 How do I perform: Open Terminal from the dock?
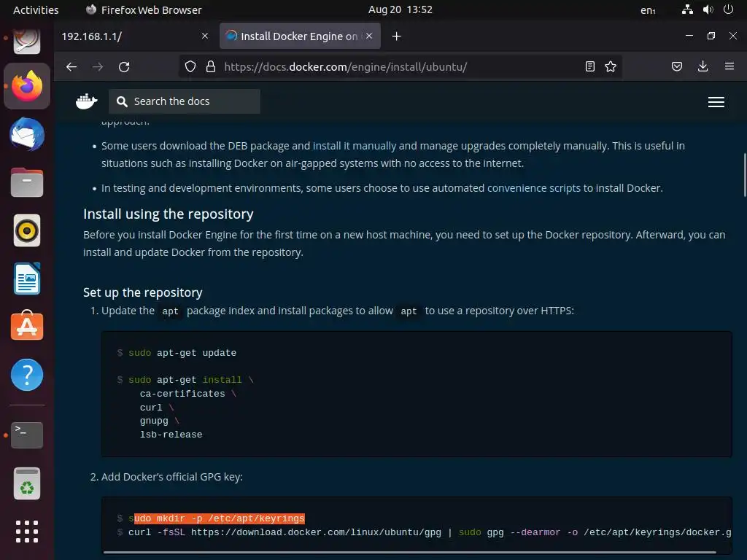pos(27,435)
